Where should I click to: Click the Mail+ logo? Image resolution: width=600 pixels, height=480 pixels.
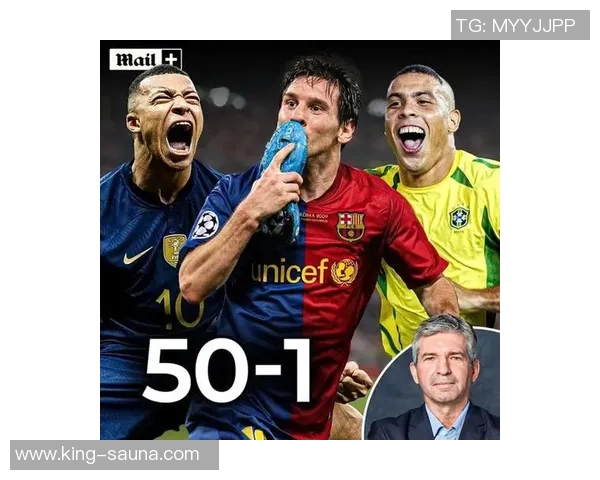tap(145, 59)
